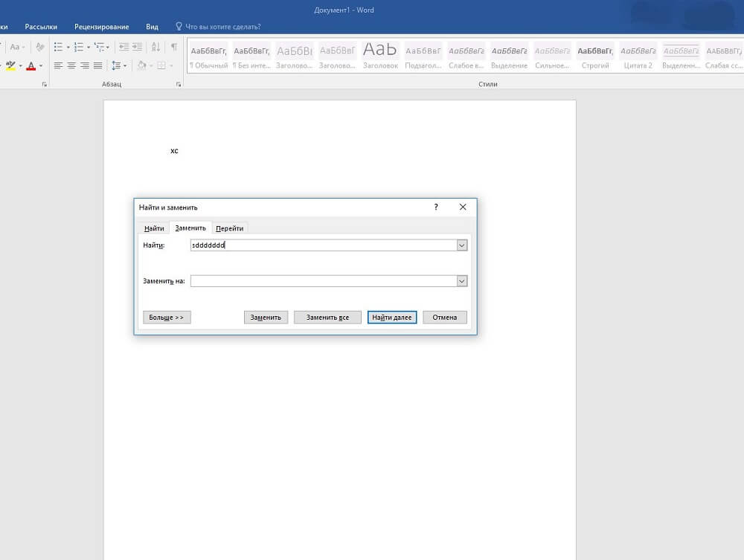This screenshot has width=744, height=560.
Task: Switch to the Найти tab
Action: click(x=154, y=228)
